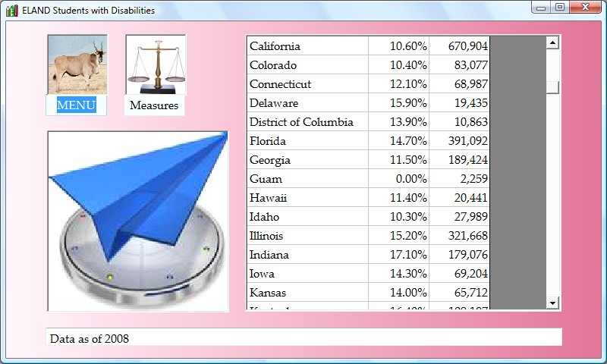Click Illinois count 321,668 cell
This screenshot has width=607, height=364.
[460, 236]
